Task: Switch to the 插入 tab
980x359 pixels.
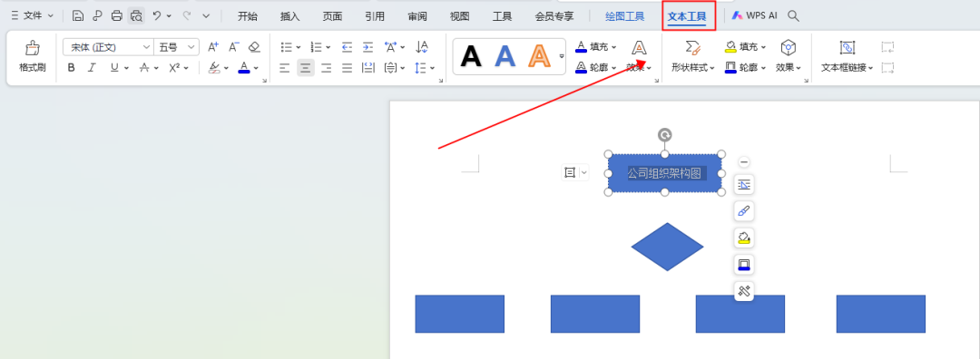Action: pos(290,16)
